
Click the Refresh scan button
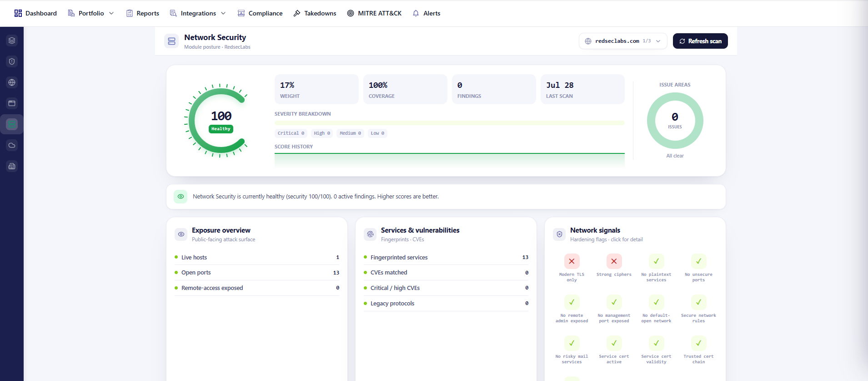click(x=700, y=41)
